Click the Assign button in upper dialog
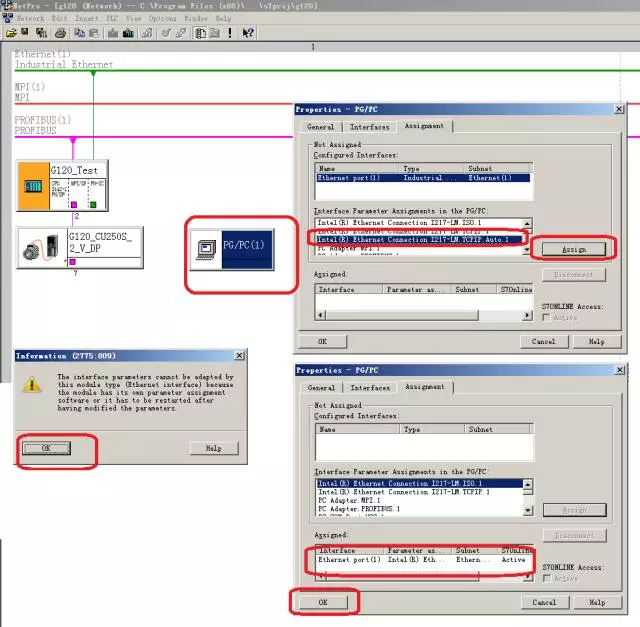The height and width of the screenshot is (627, 640). click(x=574, y=249)
